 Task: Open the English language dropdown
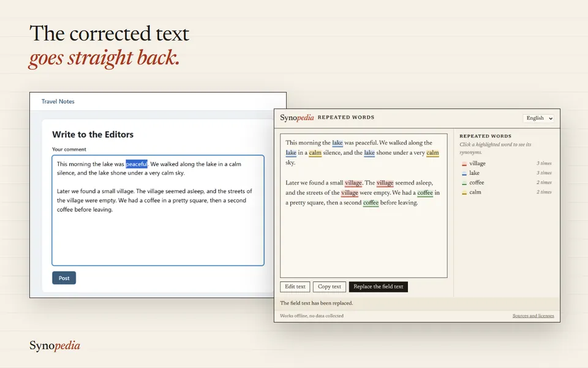pyautogui.click(x=538, y=118)
